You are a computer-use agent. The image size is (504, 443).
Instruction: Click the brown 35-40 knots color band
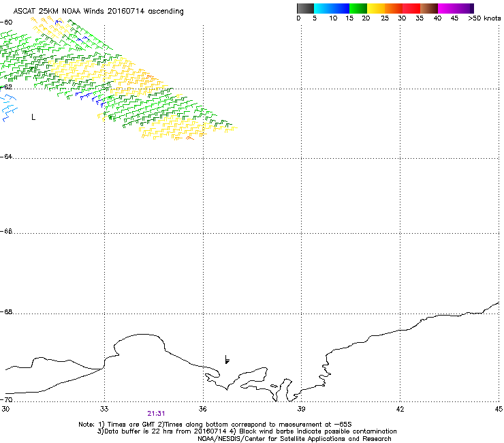pyautogui.click(x=429, y=8)
